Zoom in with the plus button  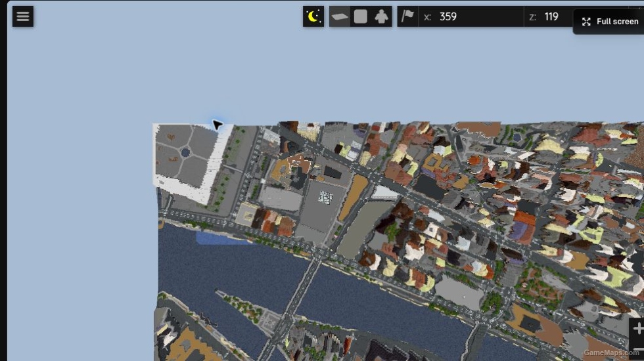pos(637,328)
